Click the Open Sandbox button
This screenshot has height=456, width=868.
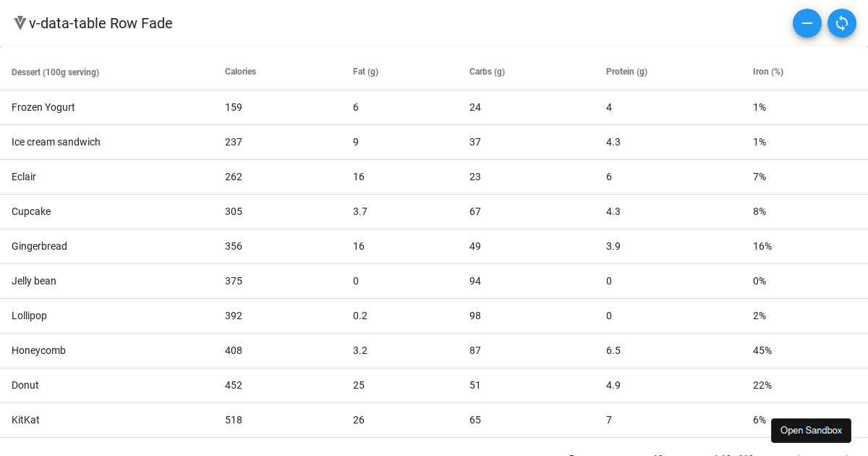(x=811, y=430)
